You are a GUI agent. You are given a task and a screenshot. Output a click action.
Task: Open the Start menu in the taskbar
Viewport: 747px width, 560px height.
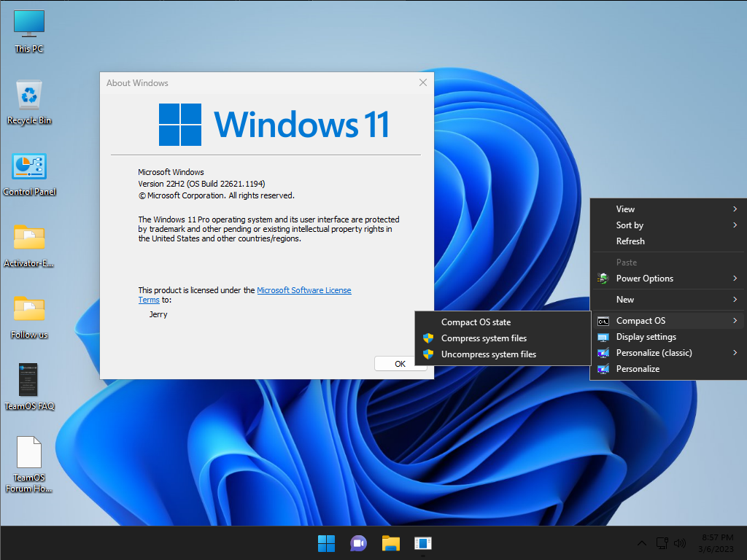point(326,543)
